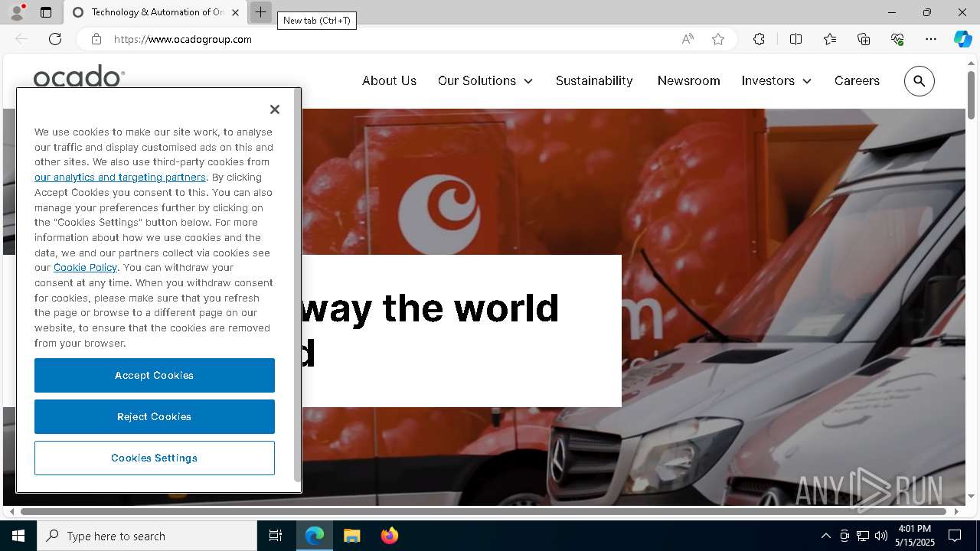This screenshot has width=980, height=551.
Task: Add this page to favorites star
Action: click(718, 39)
